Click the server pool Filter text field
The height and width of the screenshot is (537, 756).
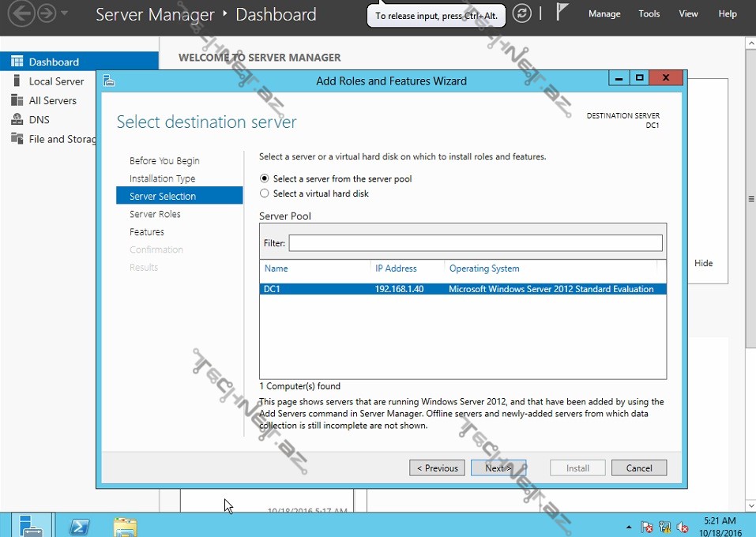click(475, 243)
